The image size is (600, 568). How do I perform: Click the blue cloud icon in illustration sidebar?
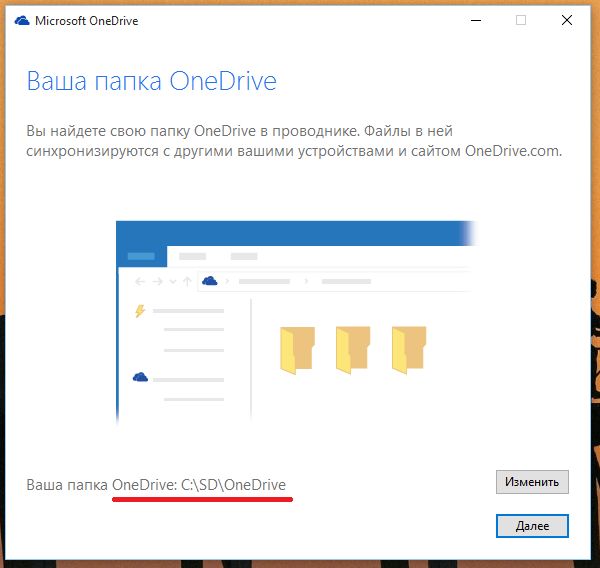(140, 377)
